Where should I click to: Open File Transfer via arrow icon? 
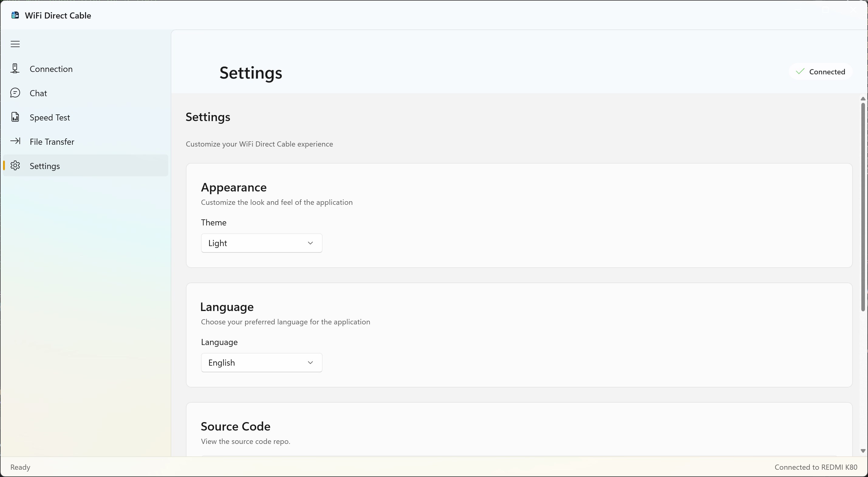15,141
